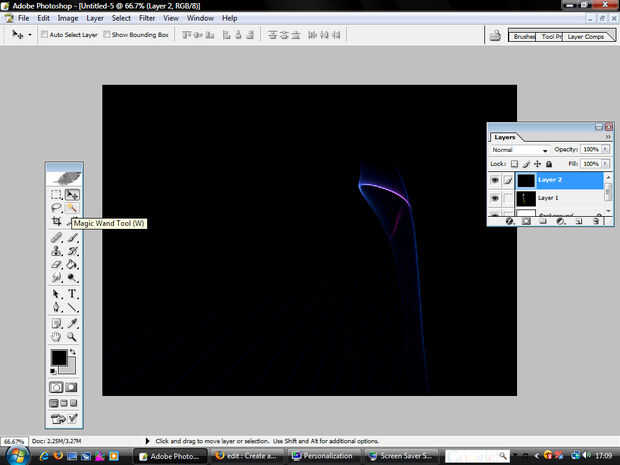Switch to the Brushes palette tab
Image resolution: width=620 pixels, height=465 pixels.
(x=523, y=36)
